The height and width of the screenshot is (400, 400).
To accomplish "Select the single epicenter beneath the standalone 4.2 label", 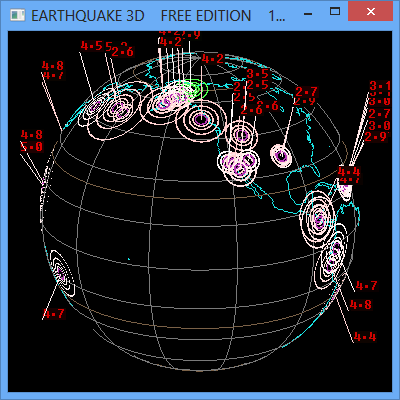I will [201, 119].
